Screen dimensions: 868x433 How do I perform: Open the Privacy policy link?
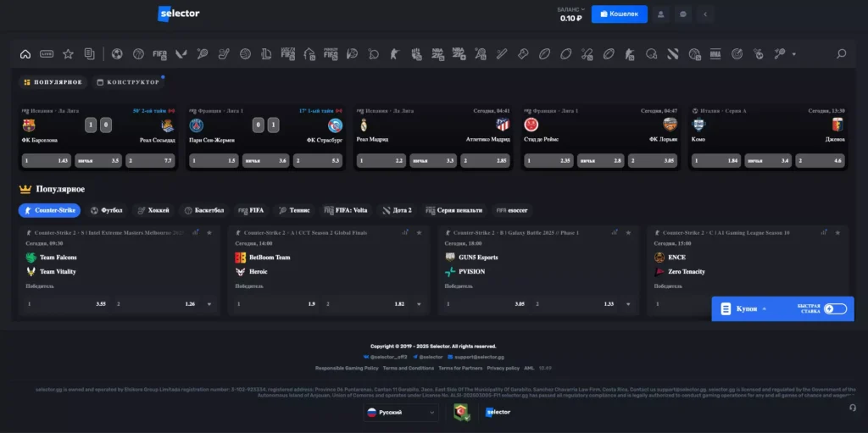tap(504, 368)
